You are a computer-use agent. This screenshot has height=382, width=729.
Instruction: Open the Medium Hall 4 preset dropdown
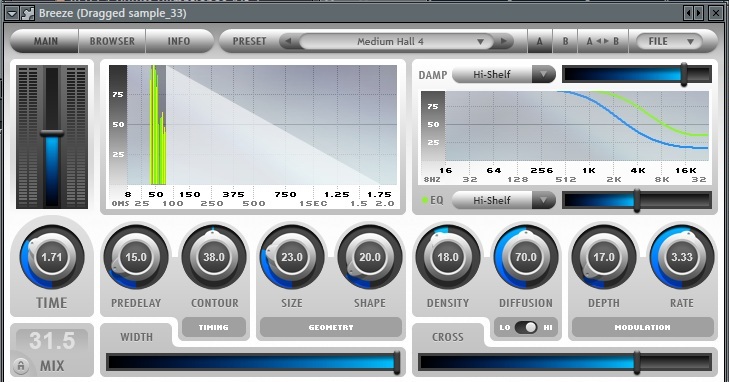[396, 41]
